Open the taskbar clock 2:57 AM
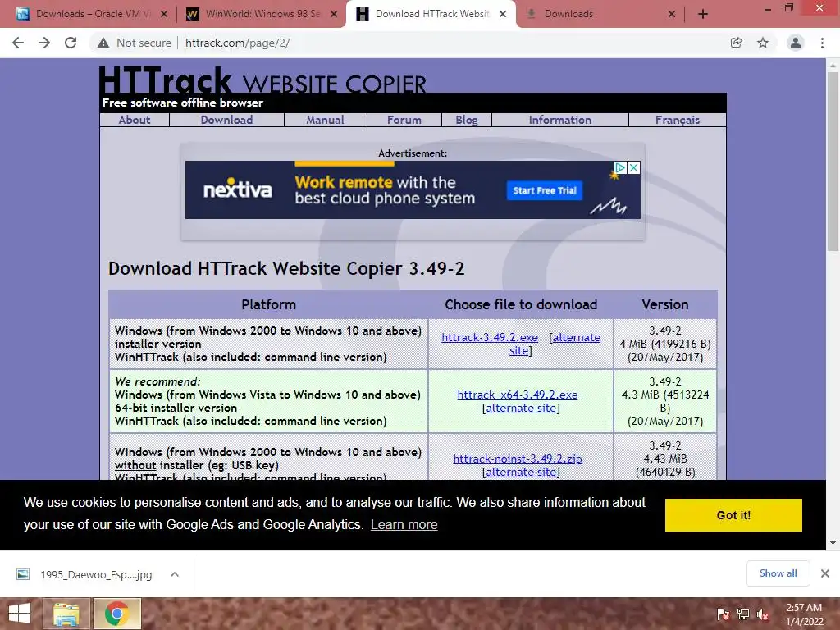 coord(804,614)
